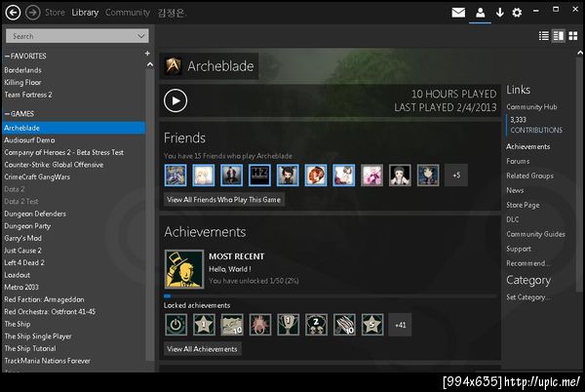The width and height of the screenshot is (585, 392).
Task: Click the Set Category link
Action: coord(527,297)
